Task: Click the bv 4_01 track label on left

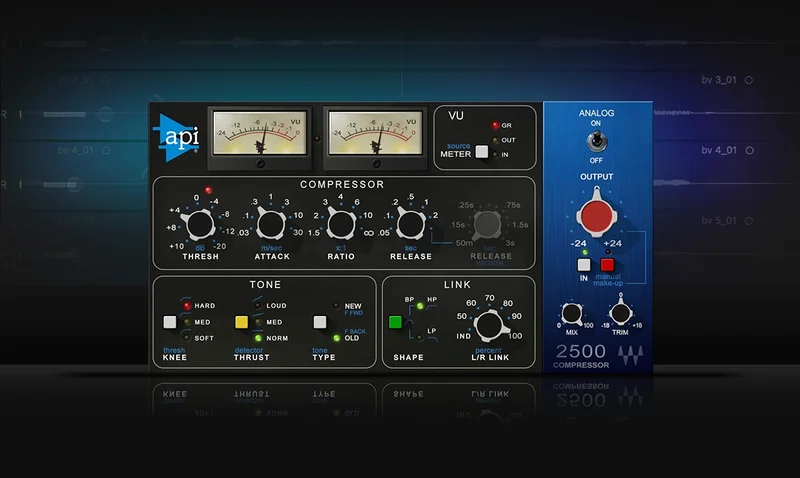Action: click(76, 150)
